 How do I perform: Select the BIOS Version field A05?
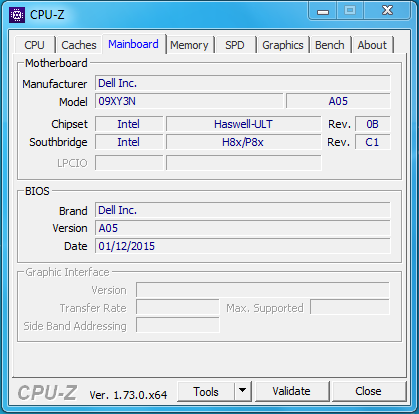(x=243, y=228)
